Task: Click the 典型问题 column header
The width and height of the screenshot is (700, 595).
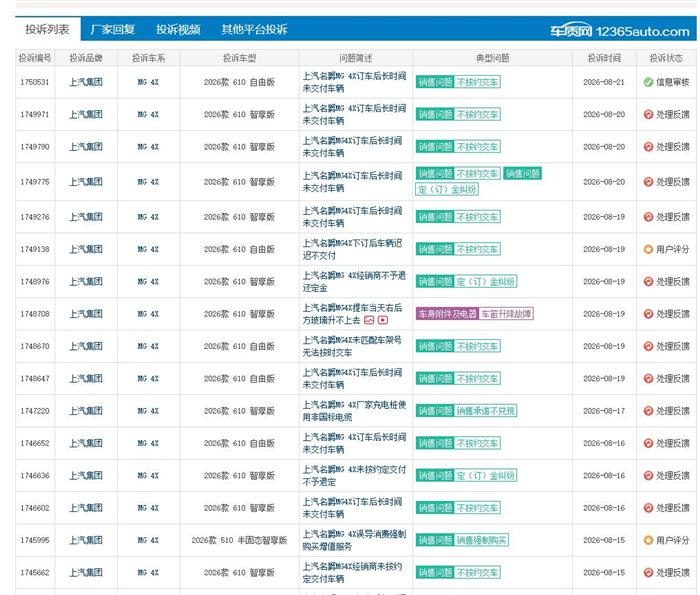Action: coord(492,58)
